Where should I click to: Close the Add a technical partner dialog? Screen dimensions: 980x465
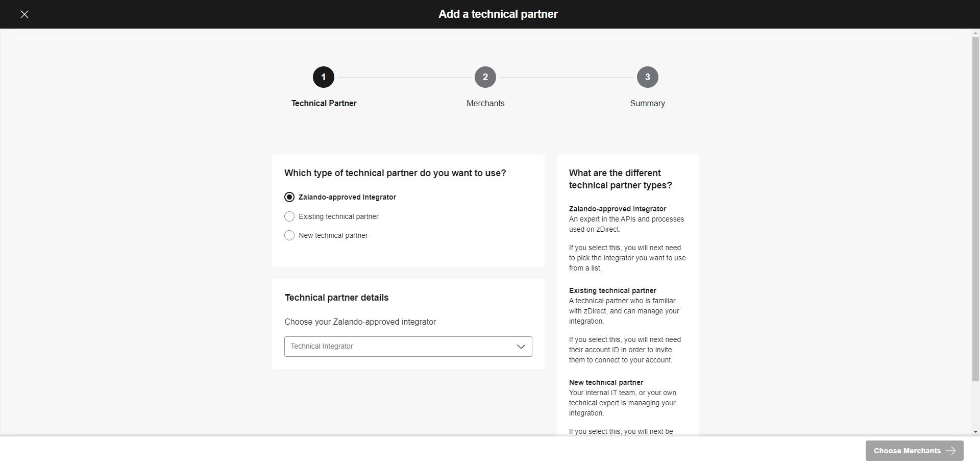click(x=24, y=14)
